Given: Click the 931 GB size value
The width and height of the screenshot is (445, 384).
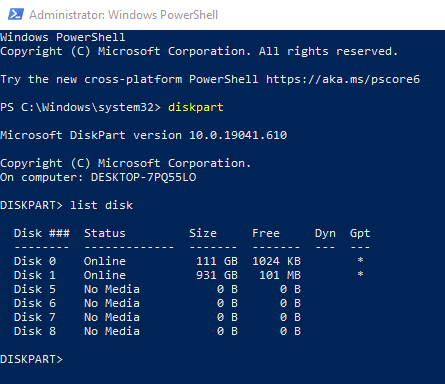Looking at the screenshot, I should [217, 275].
